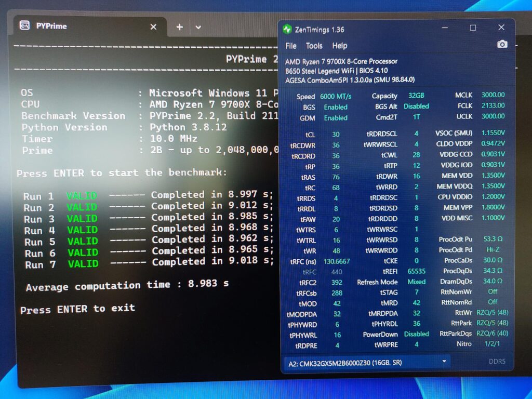Click the Average computation time line
The image size is (532, 399).
coord(127,285)
